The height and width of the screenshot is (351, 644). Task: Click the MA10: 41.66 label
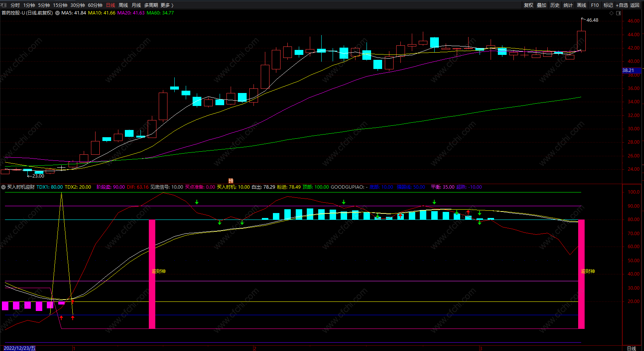[102, 13]
